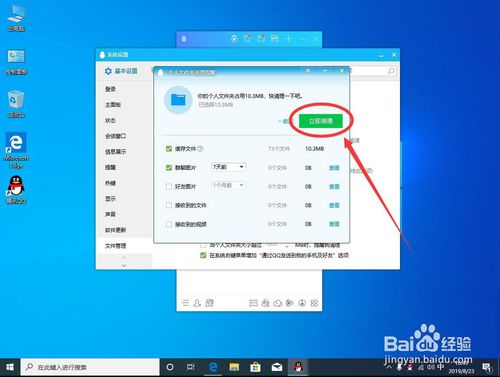Image resolution: width=500 pixels, height=377 pixels.
Task: Open the music icon in QQ bottom bar
Action: pyautogui.click(x=302, y=303)
